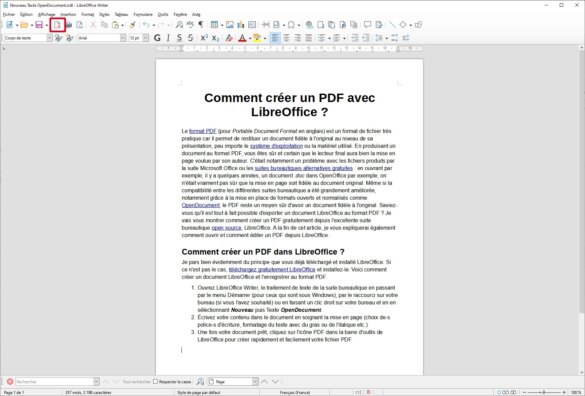Click the yellow Highlighting Color swatch
Image resolution: width=585 pixels, height=396 pixels.
coord(257,38)
